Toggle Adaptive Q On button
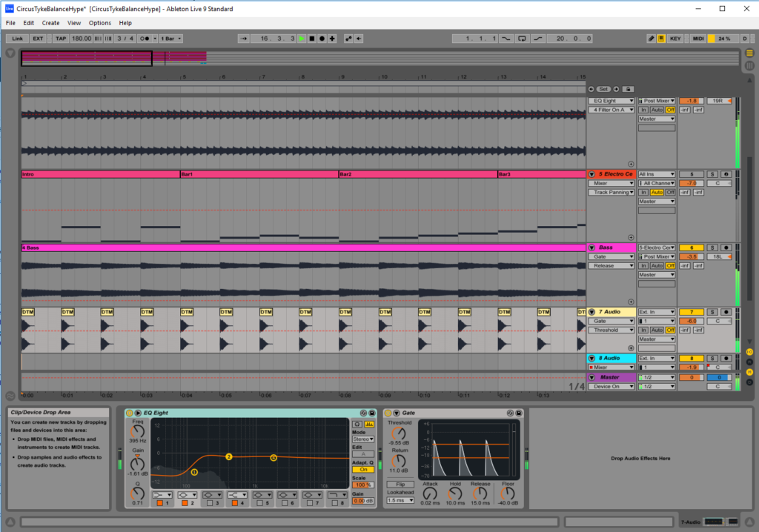Image resolution: width=759 pixels, height=532 pixels. [363, 470]
